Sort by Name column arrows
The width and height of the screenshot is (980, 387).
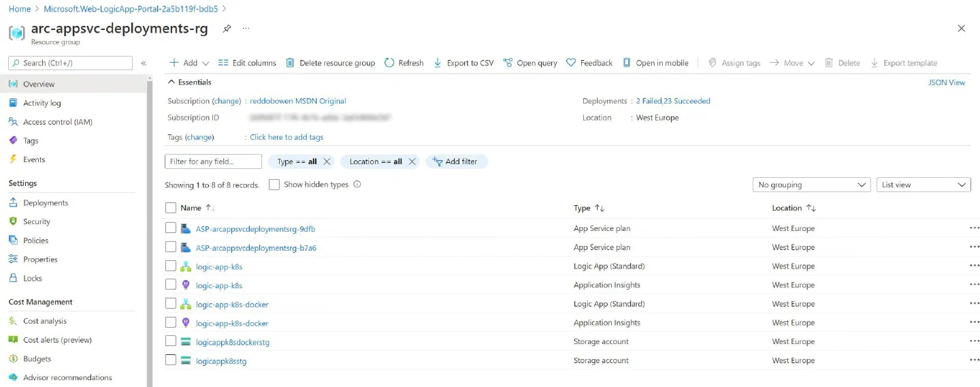coord(210,208)
